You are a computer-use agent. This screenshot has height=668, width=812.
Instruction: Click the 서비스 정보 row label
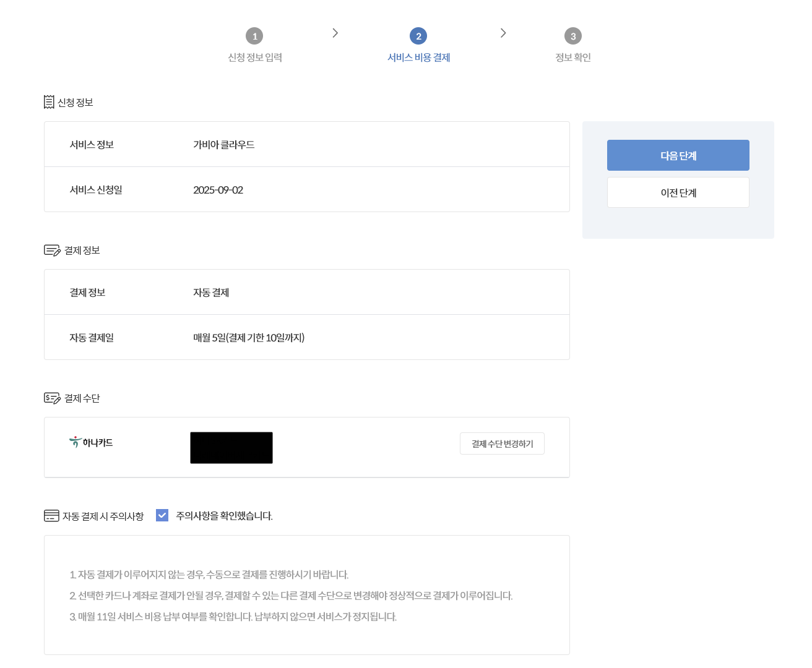92,145
